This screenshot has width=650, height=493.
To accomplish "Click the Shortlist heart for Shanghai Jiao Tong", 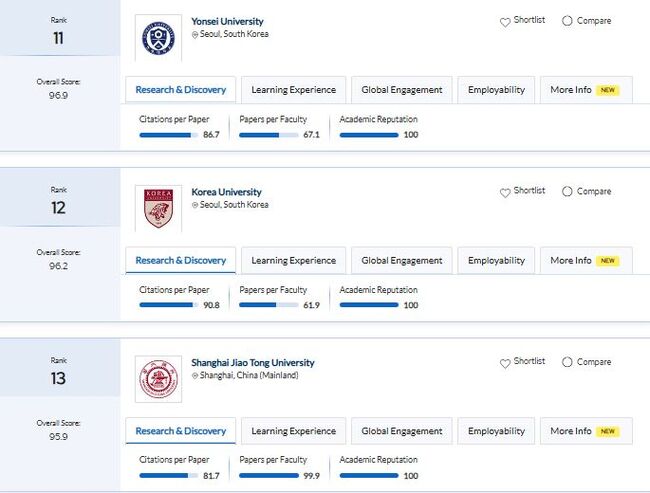I will click(505, 362).
